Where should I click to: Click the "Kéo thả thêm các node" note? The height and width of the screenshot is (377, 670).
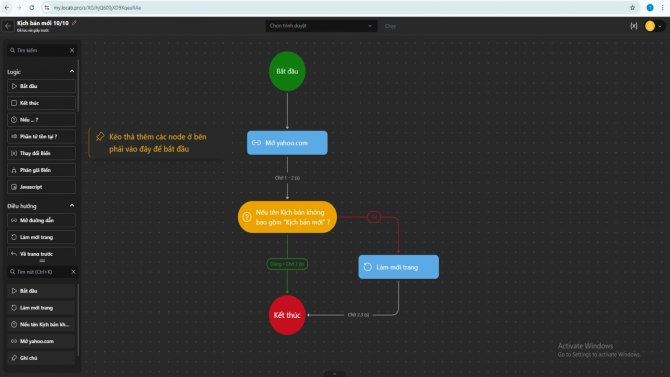coord(156,143)
